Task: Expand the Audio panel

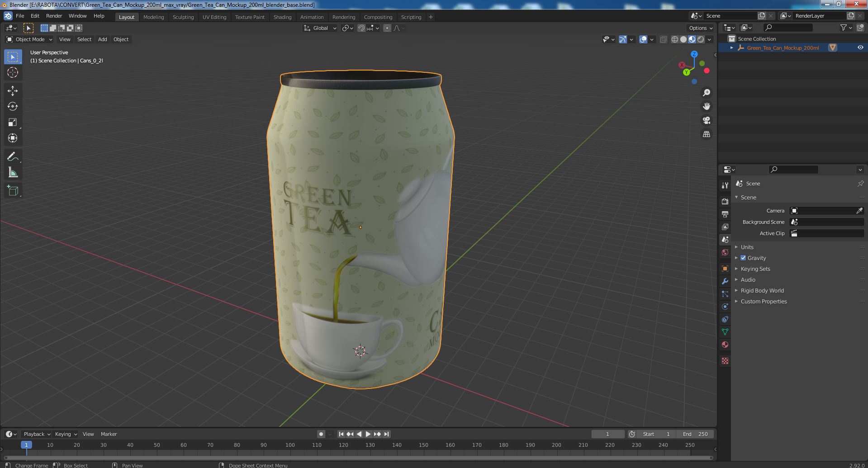Action: [x=748, y=279]
